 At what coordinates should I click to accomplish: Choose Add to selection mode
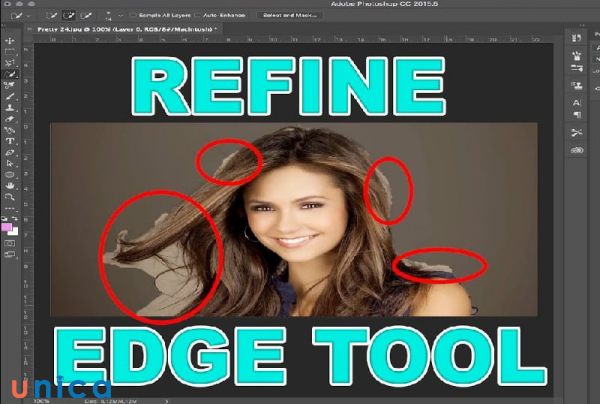[68, 16]
